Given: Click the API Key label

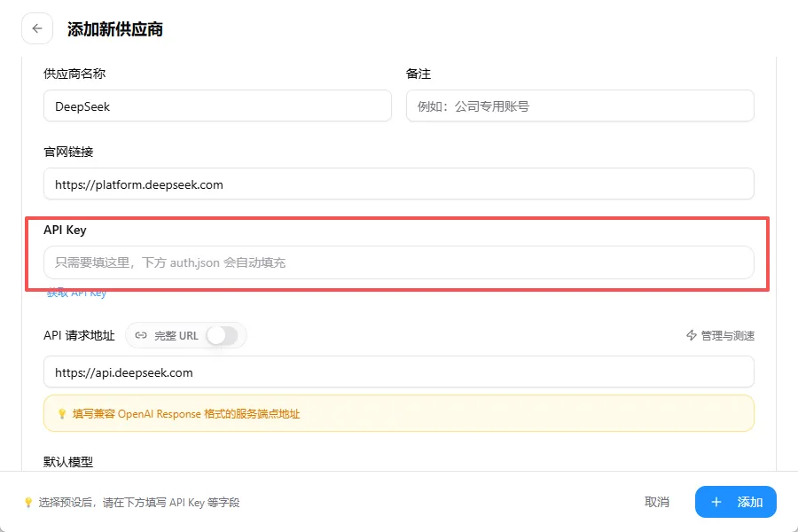Looking at the screenshot, I should point(65,231).
